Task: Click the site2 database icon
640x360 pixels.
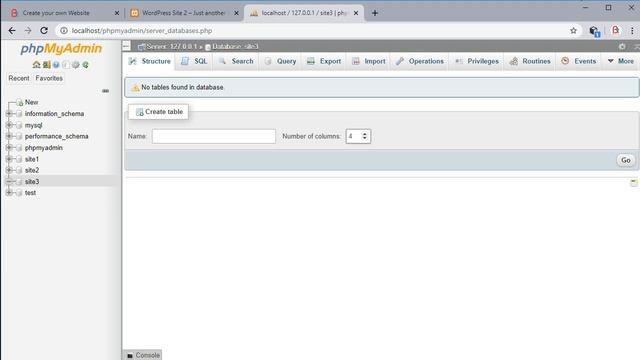Action: tap(19, 170)
